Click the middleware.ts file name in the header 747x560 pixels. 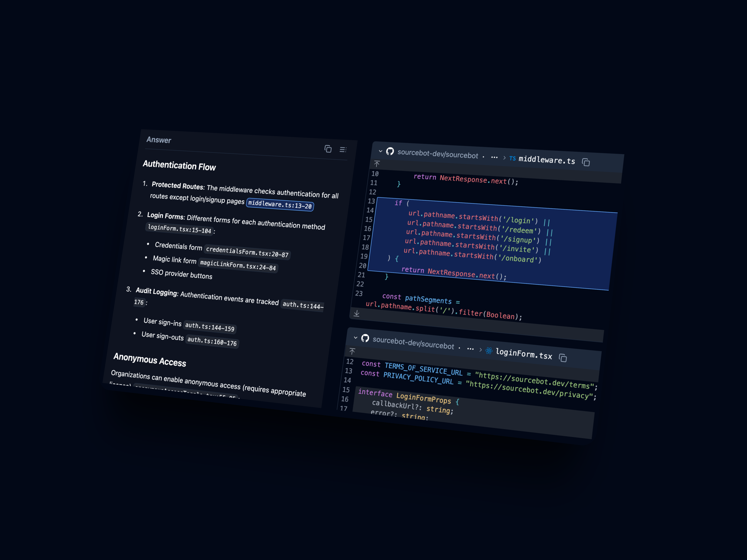click(x=546, y=160)
